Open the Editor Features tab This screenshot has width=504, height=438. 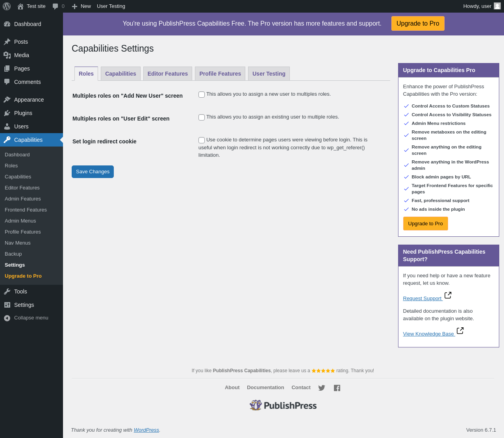[x=168, y=74]
